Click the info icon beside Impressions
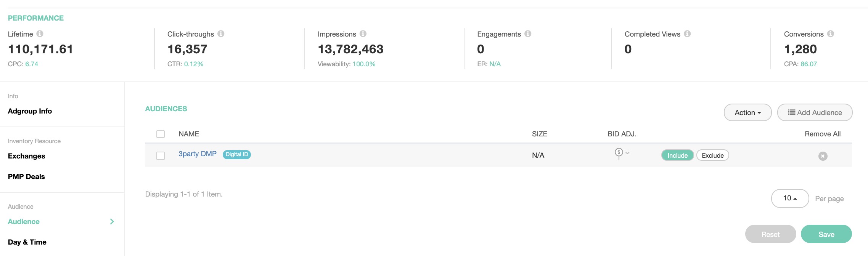Screen dimensions: 868x256 pyautogui.click(x=363, y=34)
